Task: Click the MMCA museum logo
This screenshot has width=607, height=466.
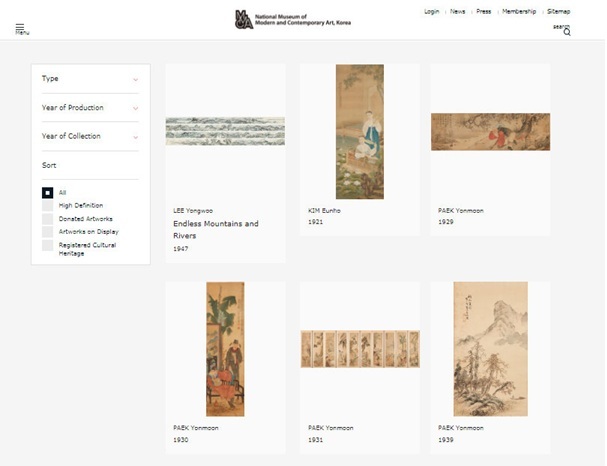Action: click(293, 19)
